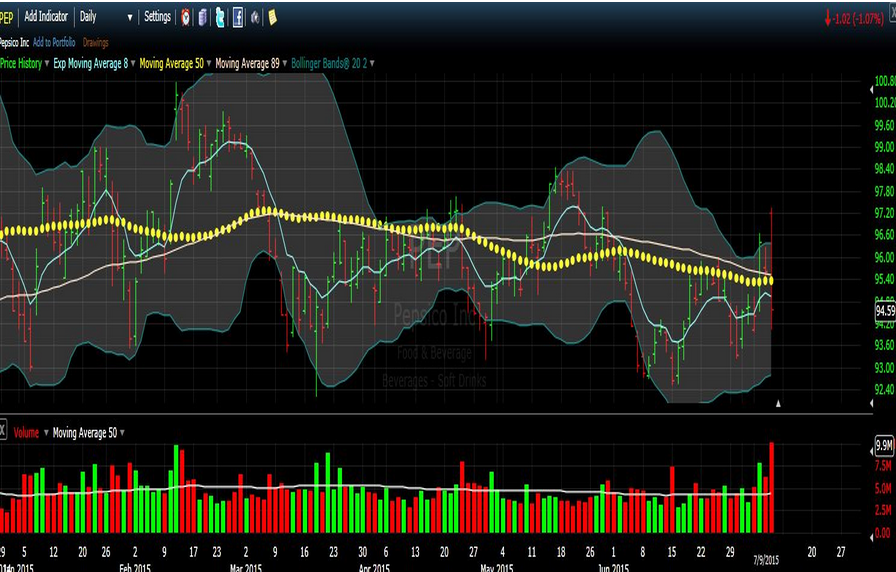The height and width of the screenshot is (572, 896).
Task: Click the database stack icon in toolbar
Action: click(203, 17)
